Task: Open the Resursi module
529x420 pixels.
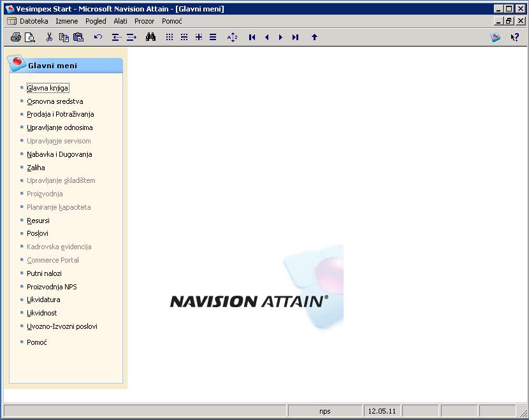Action: pos(38,221)
